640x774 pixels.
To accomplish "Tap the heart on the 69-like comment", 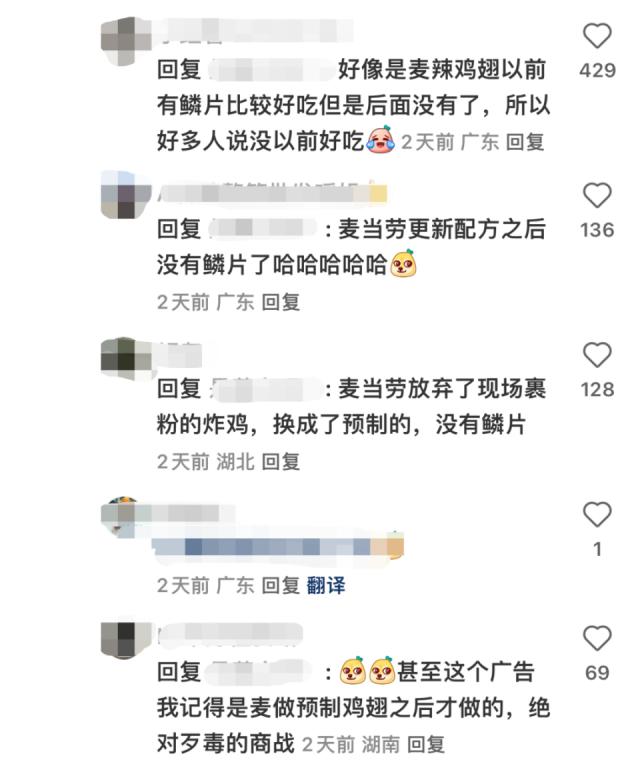I will tap(597, 638).
